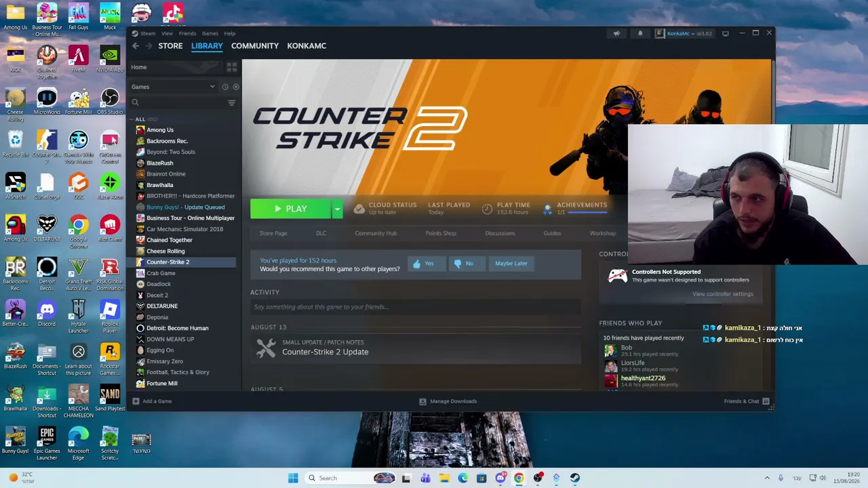868x488 pixels.
Task: Open the Steam menu
Action: click(148, 33)
